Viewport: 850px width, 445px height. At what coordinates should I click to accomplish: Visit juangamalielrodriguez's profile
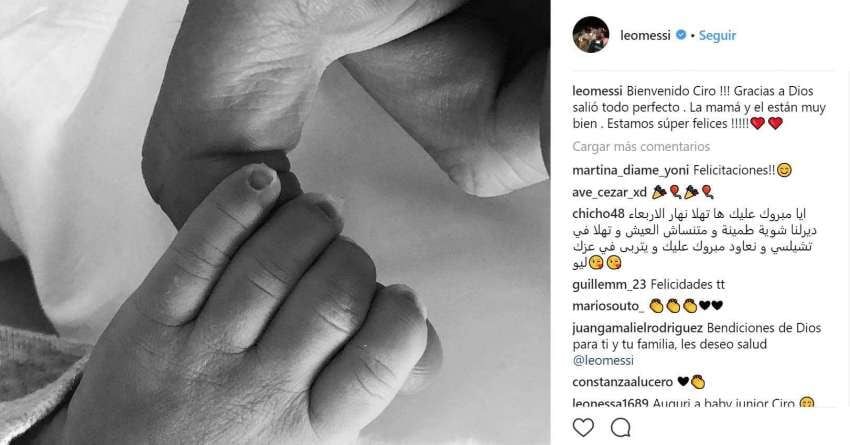pyautogui.click(x=638, y=328)
